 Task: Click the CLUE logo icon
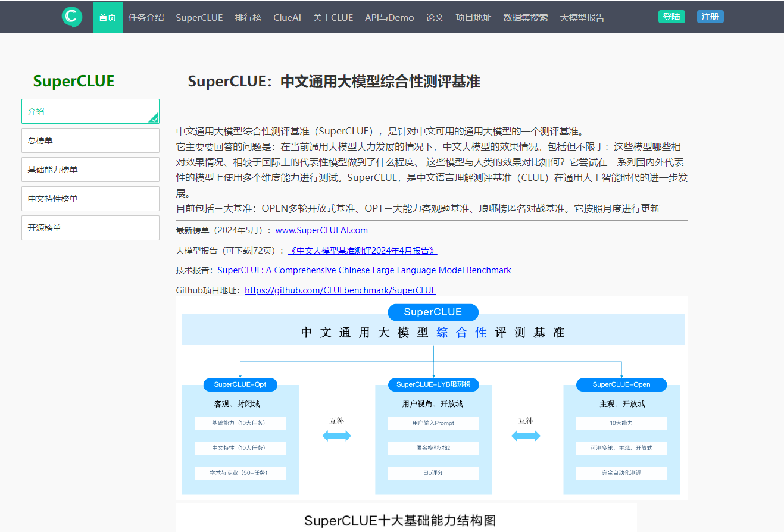(72, 17)
